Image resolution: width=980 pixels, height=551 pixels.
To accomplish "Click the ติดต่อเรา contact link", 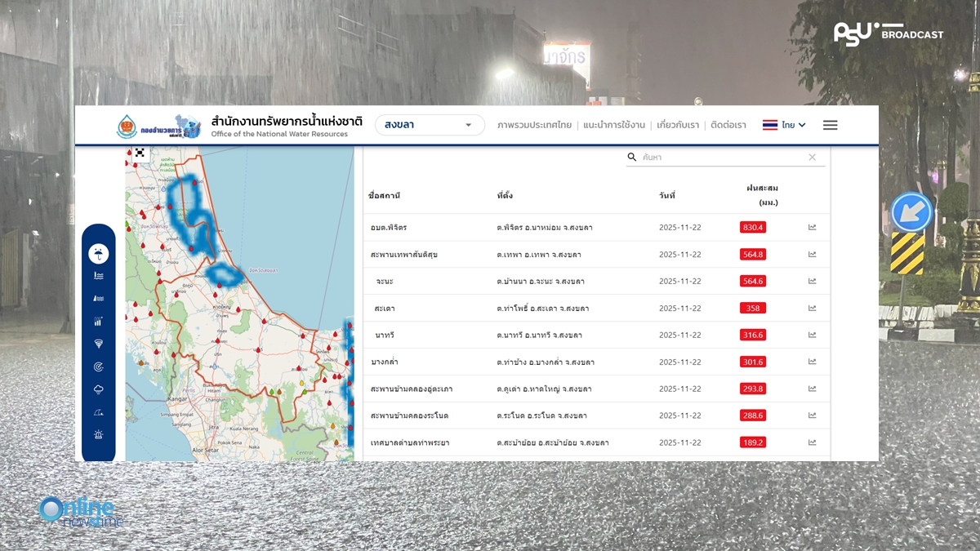I will [x=728, y=125].
